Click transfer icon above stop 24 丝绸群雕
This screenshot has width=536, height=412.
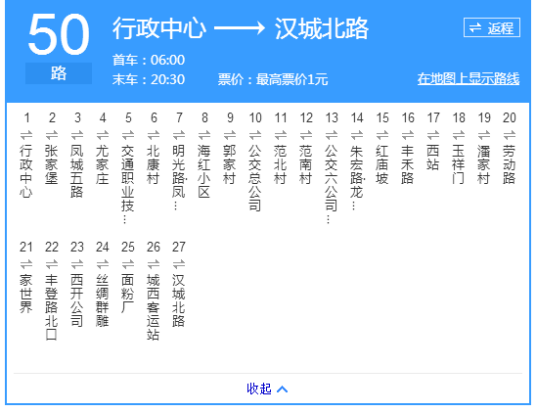[x=103, y=264]
